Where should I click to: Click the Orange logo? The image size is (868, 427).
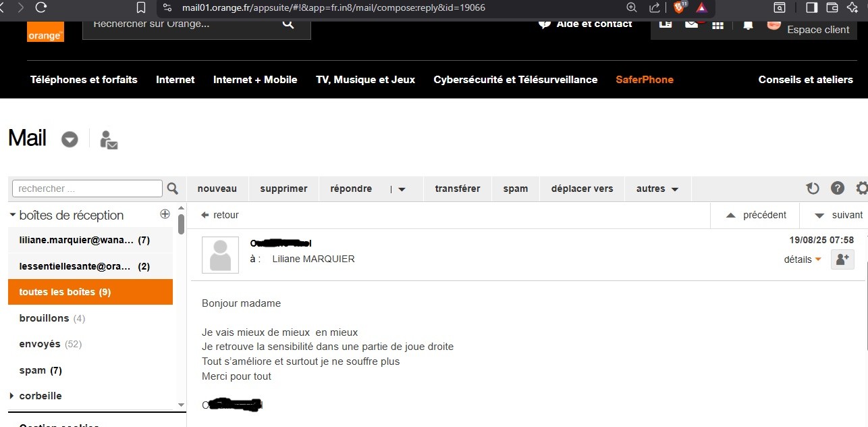coord(45,32)
